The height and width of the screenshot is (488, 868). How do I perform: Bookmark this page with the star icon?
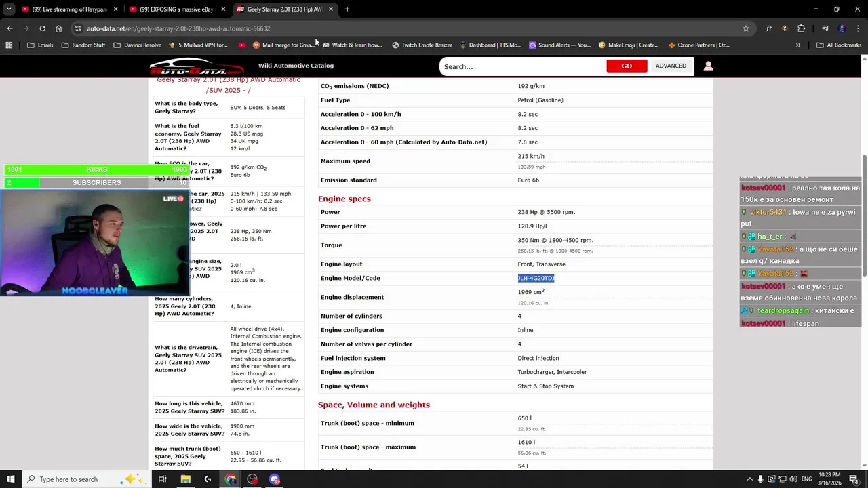(x=746, y=28)
